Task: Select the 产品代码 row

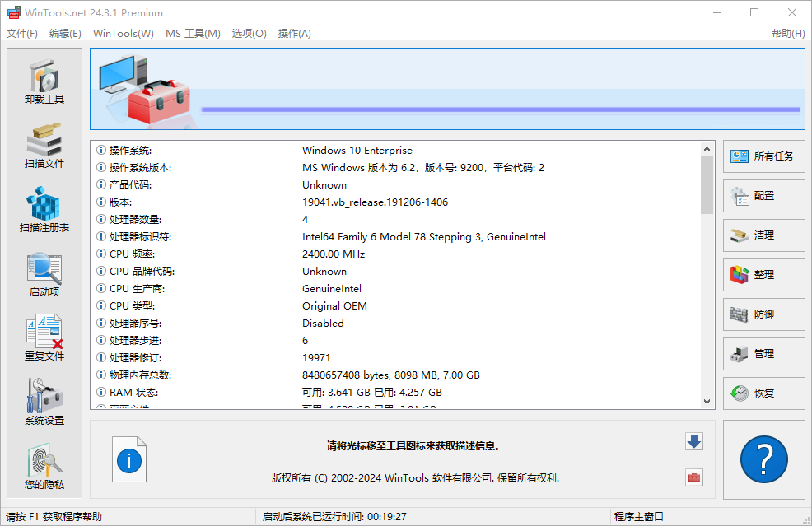Action: (x=397, y=185)
